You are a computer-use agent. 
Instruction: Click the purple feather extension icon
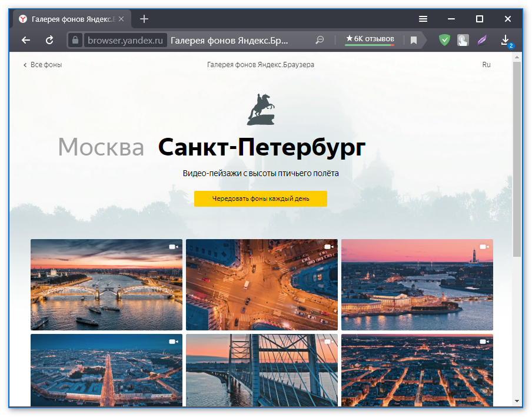483,40
